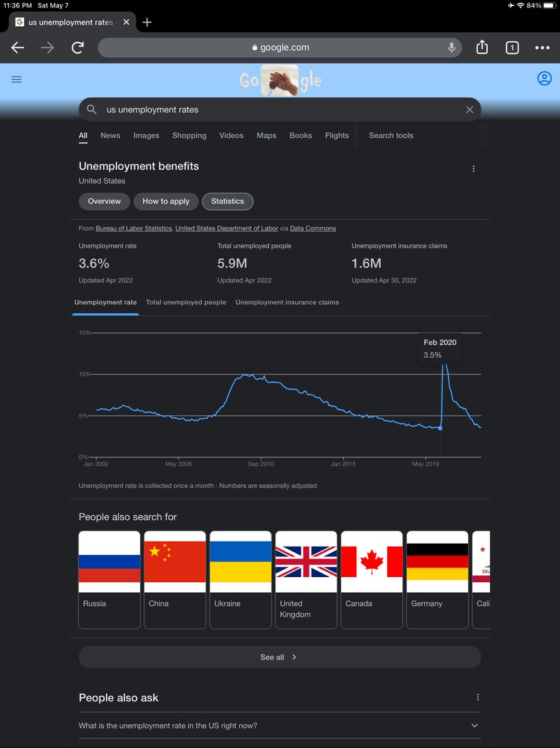This screenshot has height=748, width=560.
Task: Select Unemployment insurance claims chart tab
Action: coord(287,302)
